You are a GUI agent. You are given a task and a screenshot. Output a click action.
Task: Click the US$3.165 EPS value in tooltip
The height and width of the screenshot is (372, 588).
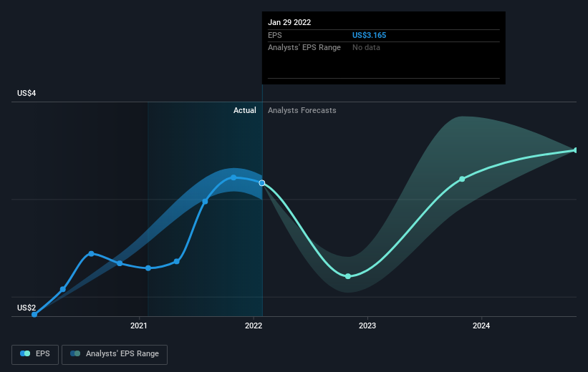(x=369, y=35)
